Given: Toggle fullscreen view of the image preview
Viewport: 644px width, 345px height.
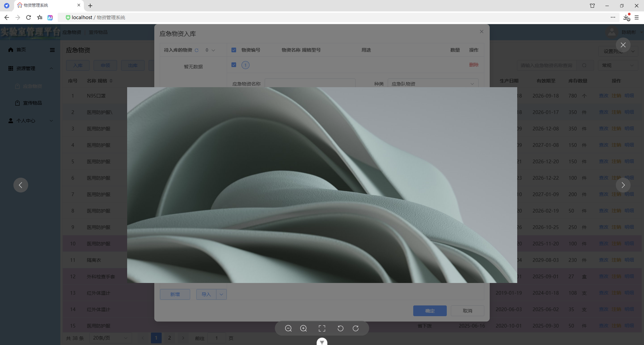Looking at the screenshot, I should click(322, 328).
